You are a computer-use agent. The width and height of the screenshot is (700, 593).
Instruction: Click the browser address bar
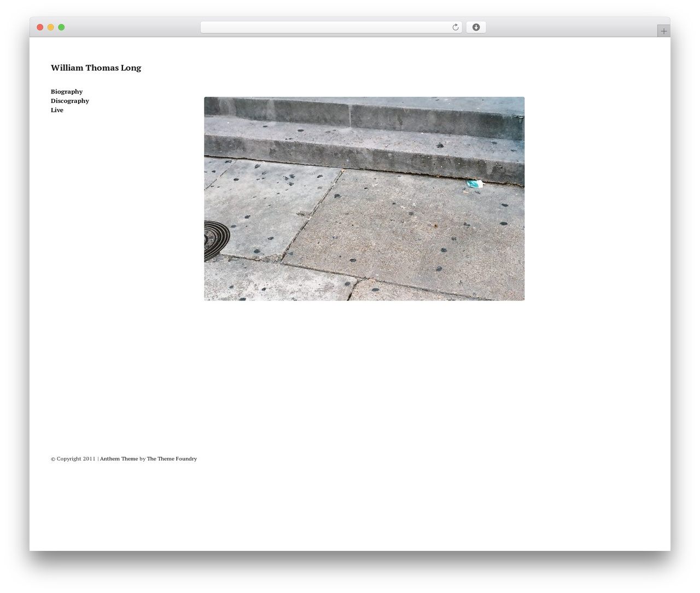(x=331, y=27)
